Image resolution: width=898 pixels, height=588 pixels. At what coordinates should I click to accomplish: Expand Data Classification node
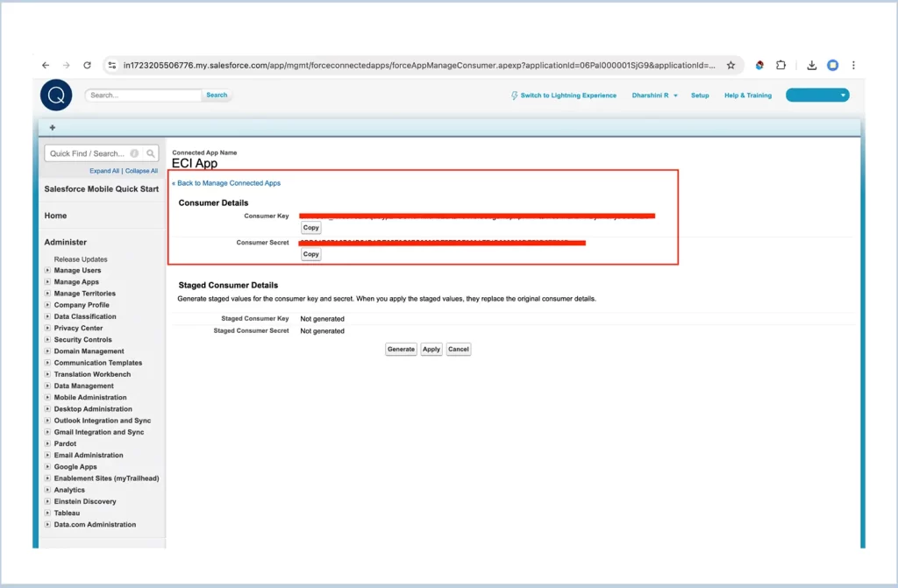coord(47,316)
